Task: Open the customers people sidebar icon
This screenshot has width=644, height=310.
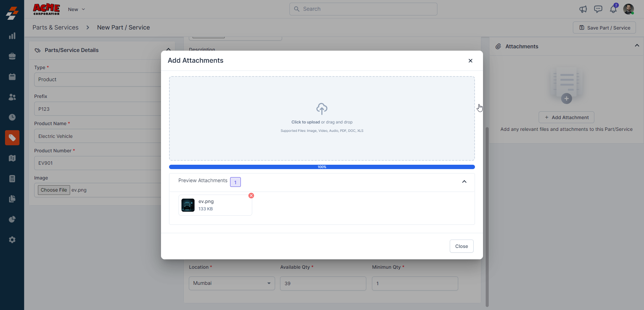Action: pyautogui.click(x=12, y=97)
